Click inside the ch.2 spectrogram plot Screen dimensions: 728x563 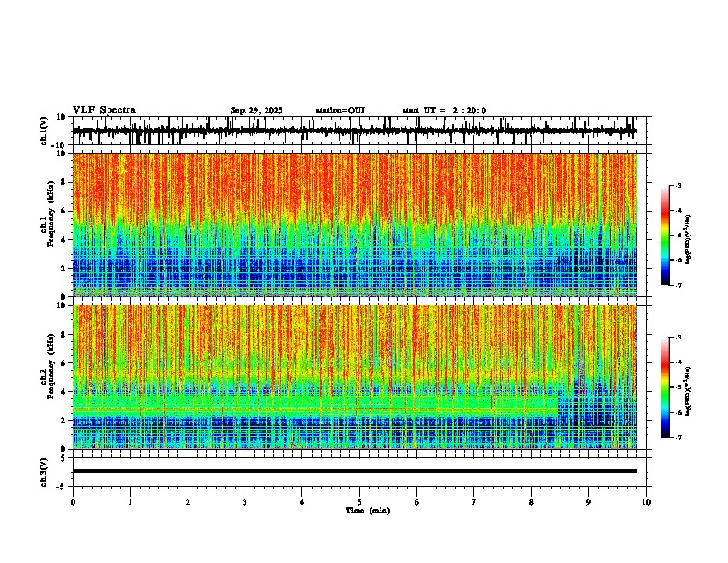click(354, 377)
